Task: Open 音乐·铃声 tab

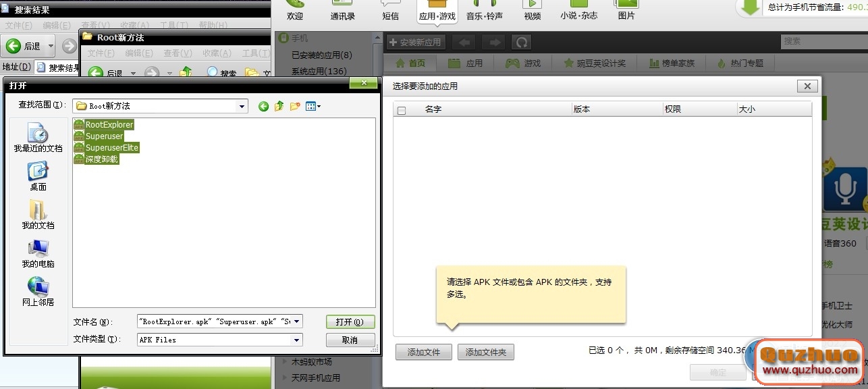Action: click(x=485, y=11)
